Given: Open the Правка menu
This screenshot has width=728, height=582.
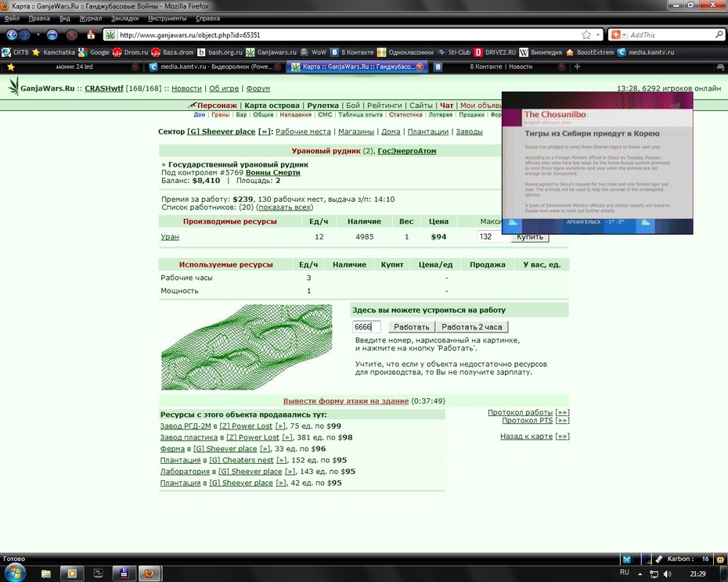Looking at the screenshot, I should click(39, 19).
